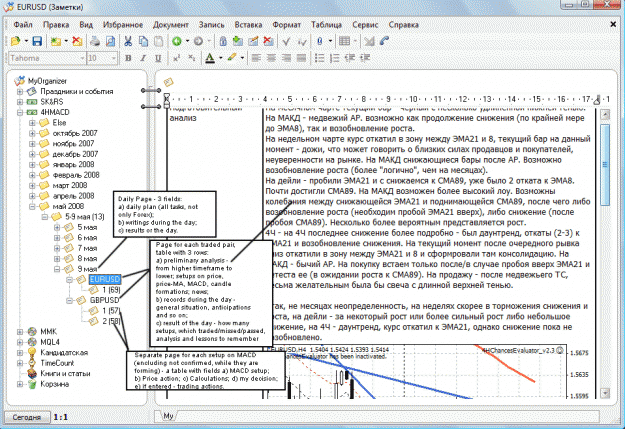Open the Избранное menu
This screenshot has height=429, width=625.
(x=123, y=25)
